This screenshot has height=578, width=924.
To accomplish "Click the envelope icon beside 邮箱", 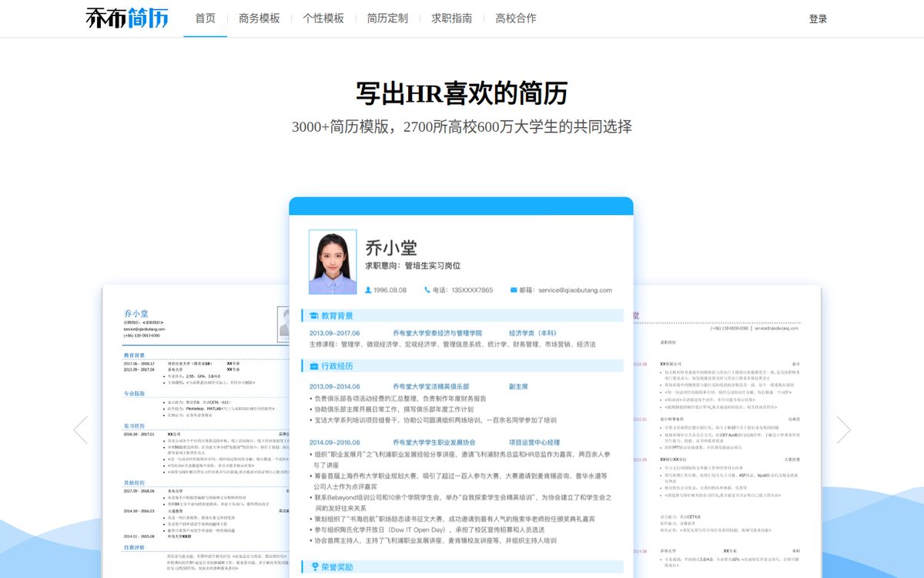I will [514, 290].
